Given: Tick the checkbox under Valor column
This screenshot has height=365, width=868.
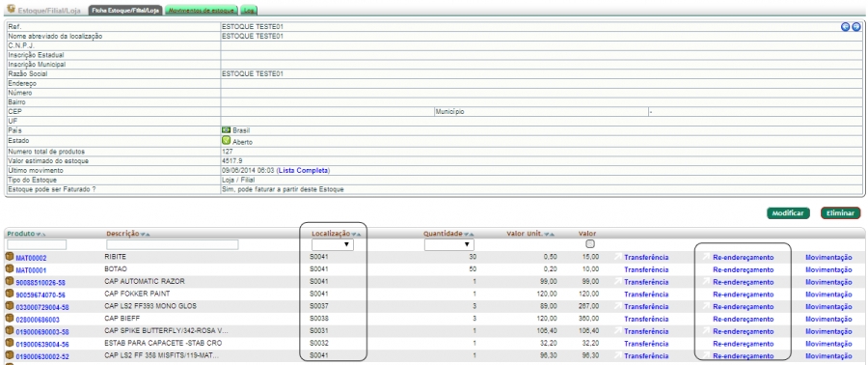Looking at the screenshot, I should (x=590, y=244).
